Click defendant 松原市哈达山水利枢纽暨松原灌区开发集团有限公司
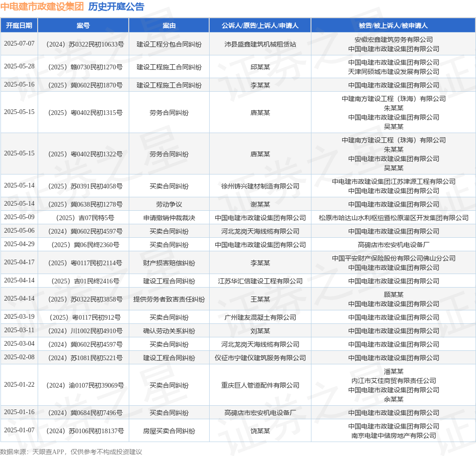The height and width of the screenshot is (456, 476). tap(393, 218)
